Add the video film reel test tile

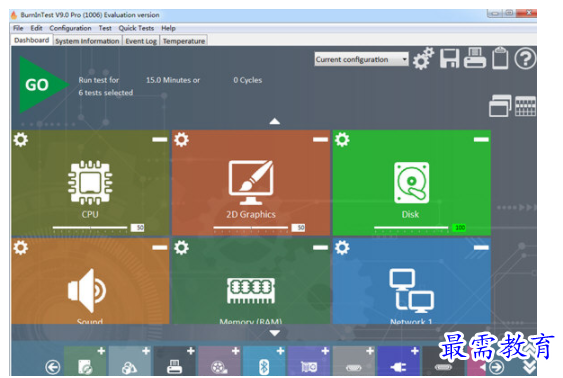coord(219,361)
